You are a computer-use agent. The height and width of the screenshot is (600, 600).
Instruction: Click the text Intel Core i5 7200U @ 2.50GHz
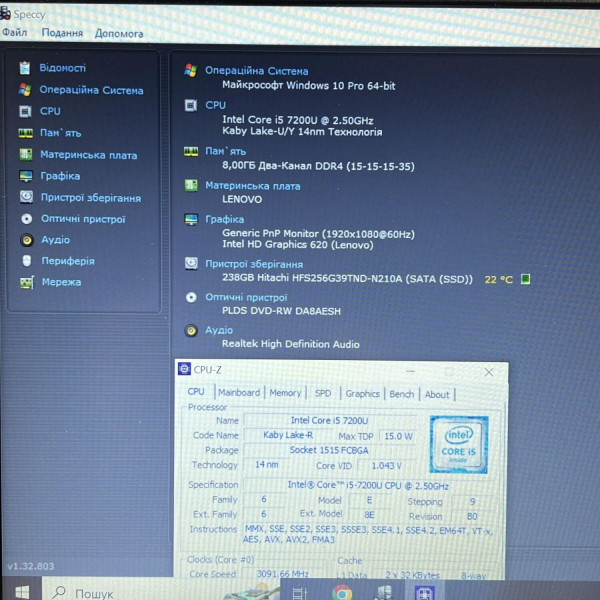(x=298, y=120)
